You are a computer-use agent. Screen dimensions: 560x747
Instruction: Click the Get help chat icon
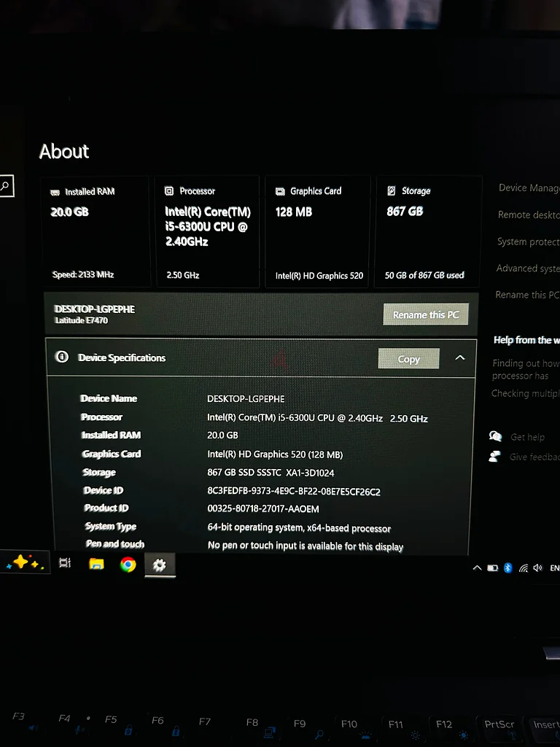click(495, 436)
